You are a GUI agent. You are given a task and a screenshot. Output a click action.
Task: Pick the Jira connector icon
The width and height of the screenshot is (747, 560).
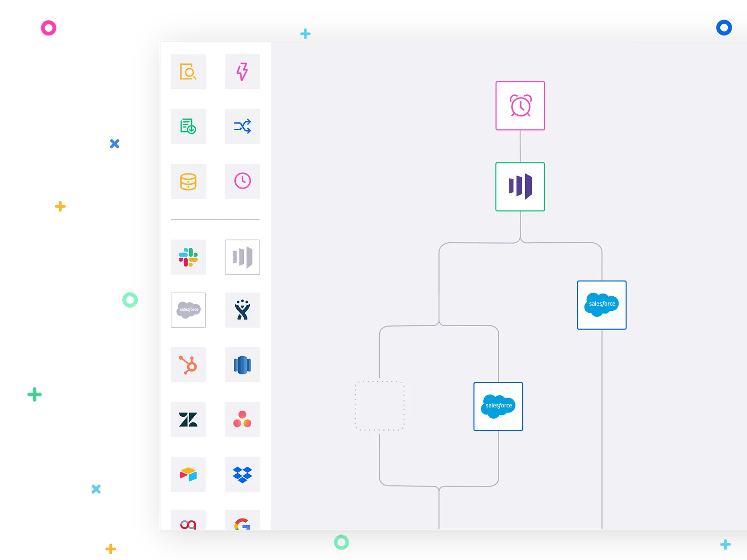click(x=242, y=310)
